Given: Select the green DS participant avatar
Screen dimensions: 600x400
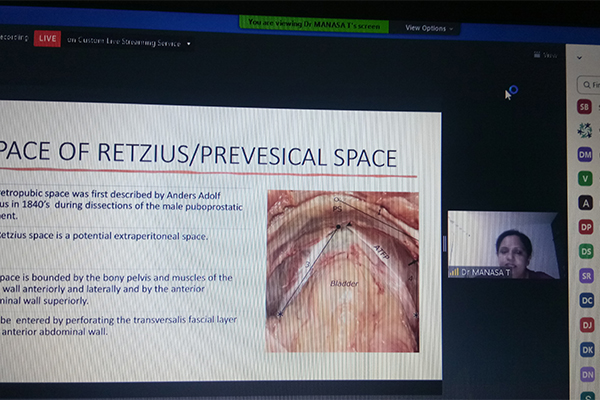Looking at the screenshot, I should 585,251.
